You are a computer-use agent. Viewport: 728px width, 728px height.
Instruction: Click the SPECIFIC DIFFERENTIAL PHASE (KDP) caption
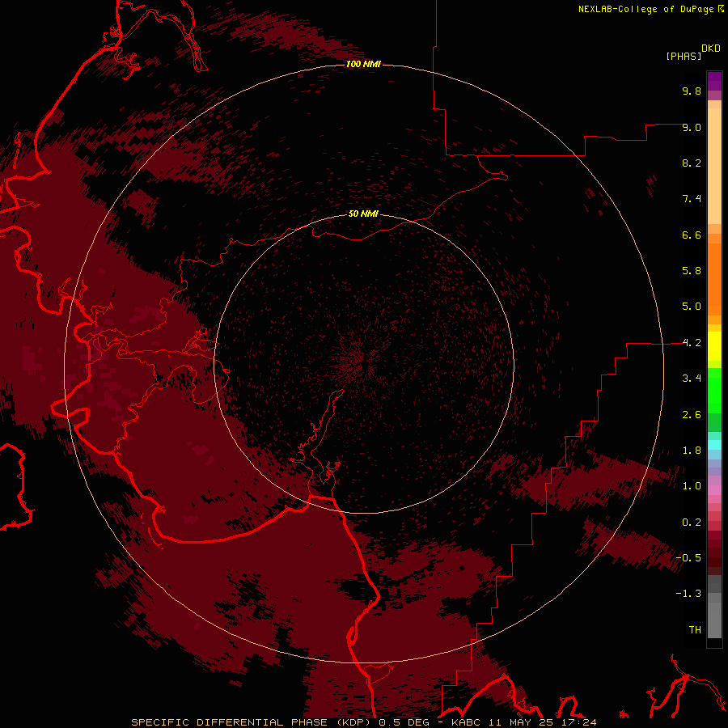pyautogui.click(x=252, y=722)
